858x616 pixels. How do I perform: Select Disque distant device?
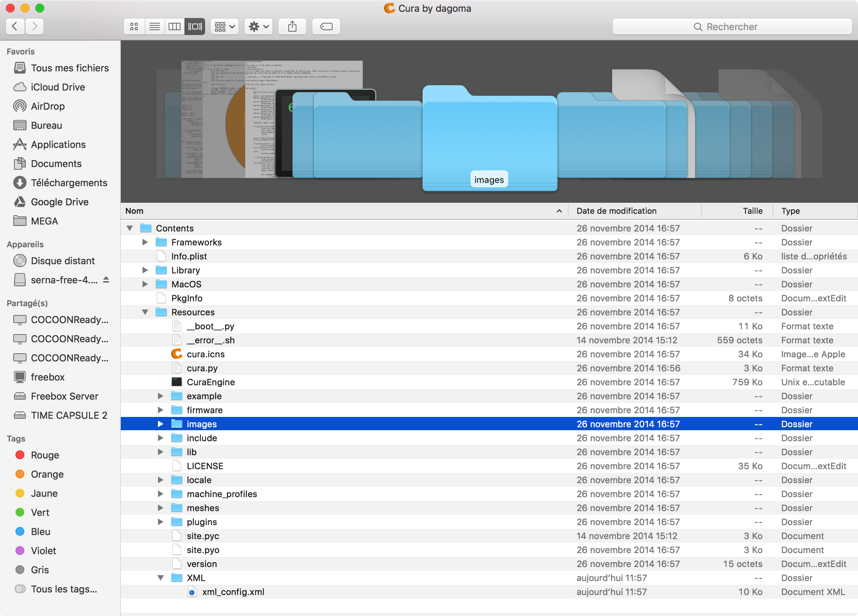coord(54,261)
